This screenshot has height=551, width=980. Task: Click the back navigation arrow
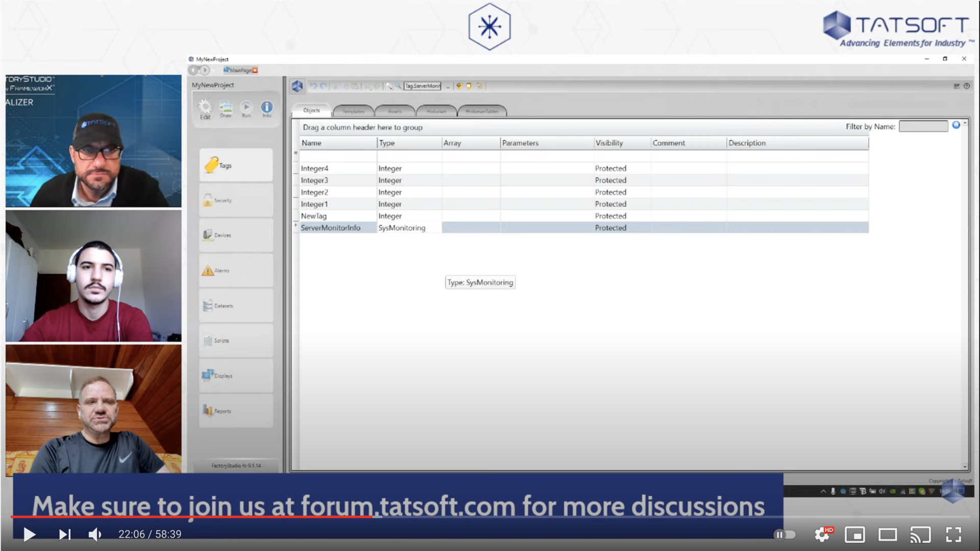(x=193, y=70)
